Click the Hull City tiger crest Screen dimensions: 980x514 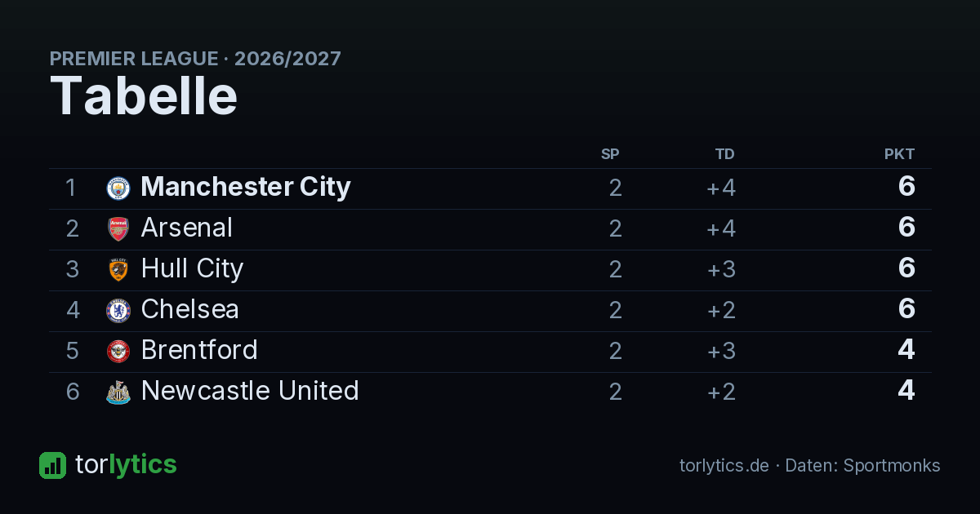[x=118, y=270]
